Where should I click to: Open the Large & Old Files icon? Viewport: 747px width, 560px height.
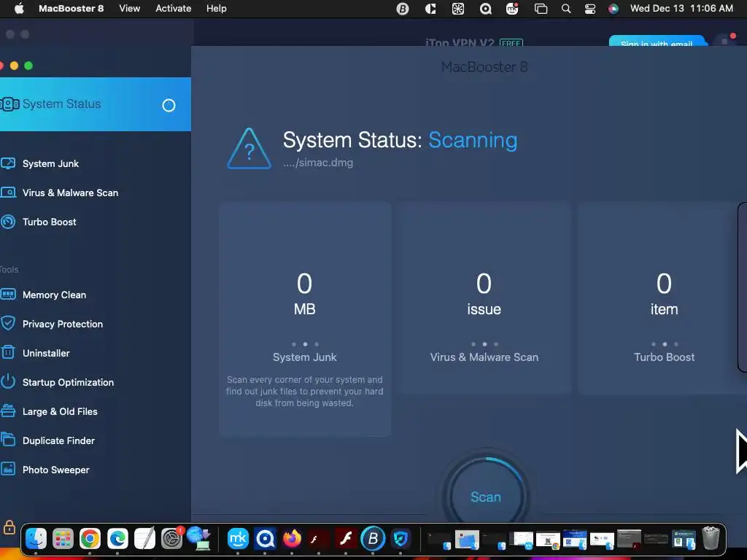point(7,411)
